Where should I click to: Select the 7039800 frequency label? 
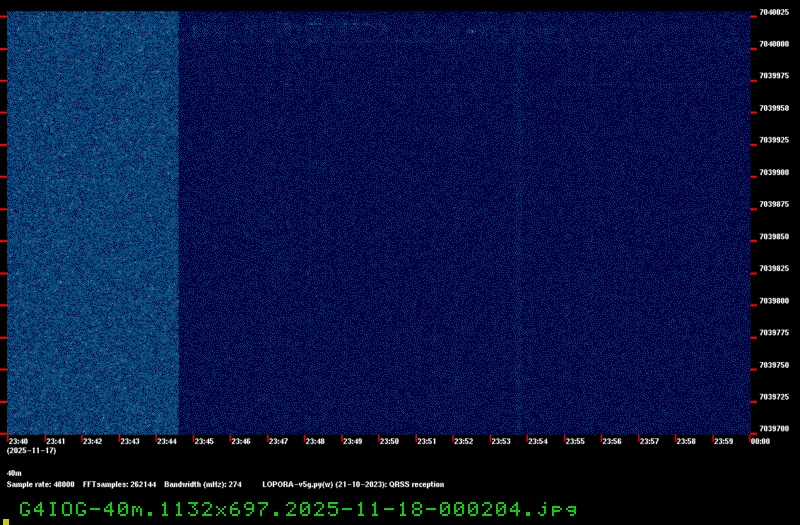774,300
